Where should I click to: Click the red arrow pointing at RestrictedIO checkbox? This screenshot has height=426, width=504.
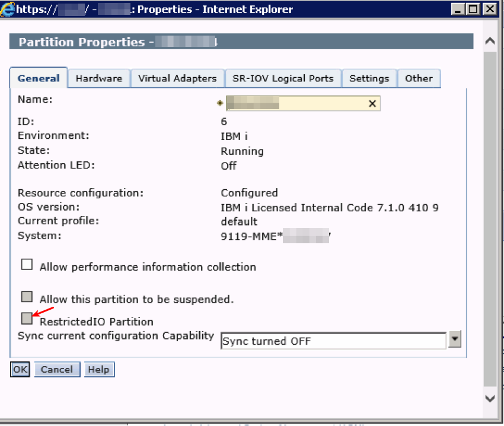pos(44,311)
